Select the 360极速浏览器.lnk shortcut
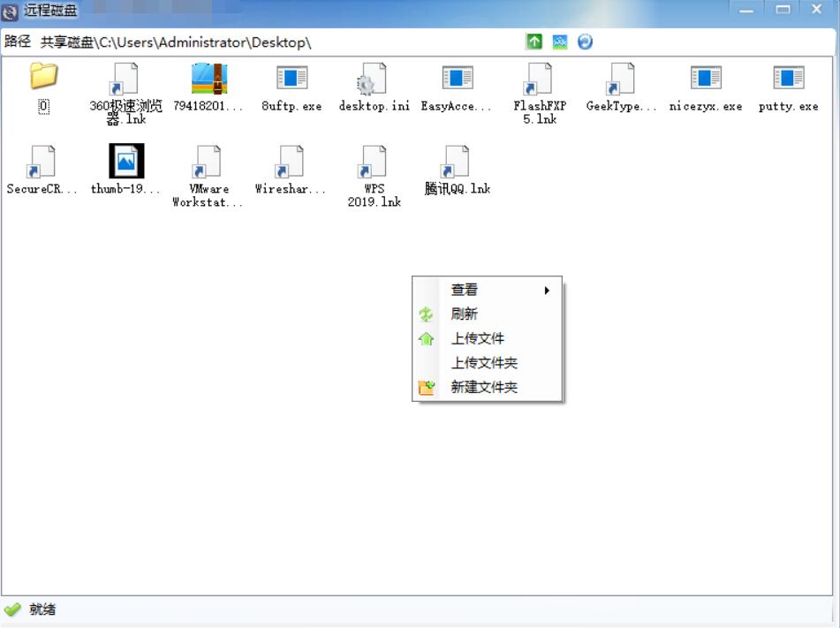The width and height of the screenshot is (840, 628). coord(126,79)
